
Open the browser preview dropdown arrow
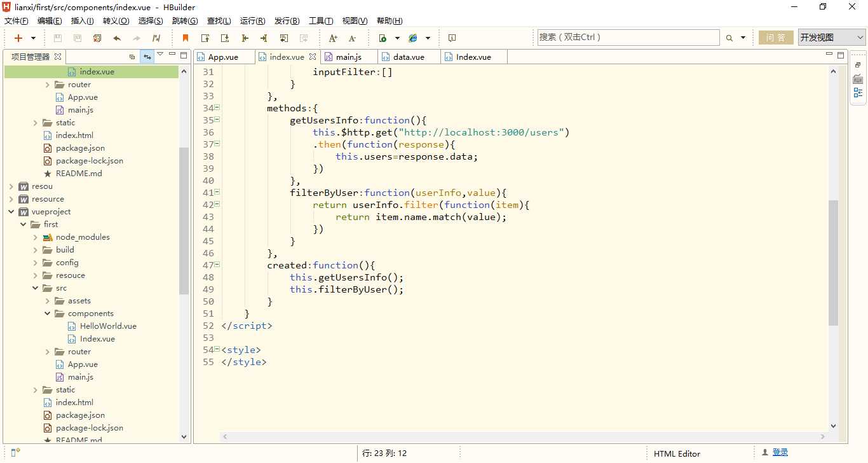pos(428,38)
